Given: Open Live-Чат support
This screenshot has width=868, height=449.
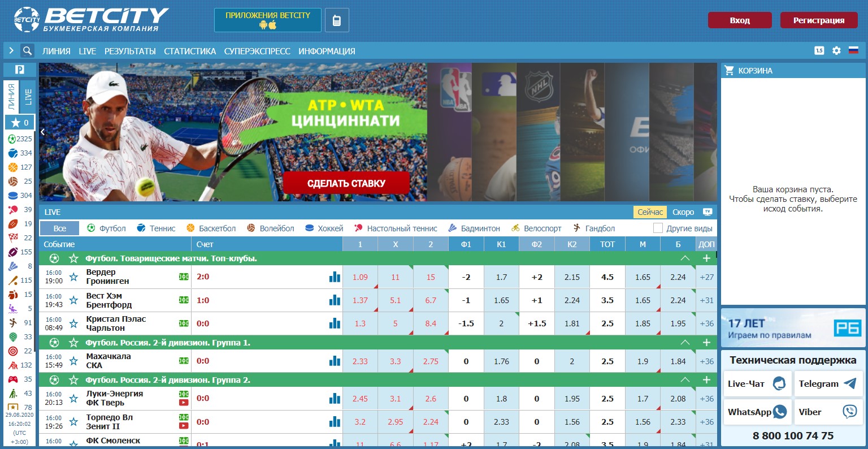Looking at the screenshot, I should [757, 384].
